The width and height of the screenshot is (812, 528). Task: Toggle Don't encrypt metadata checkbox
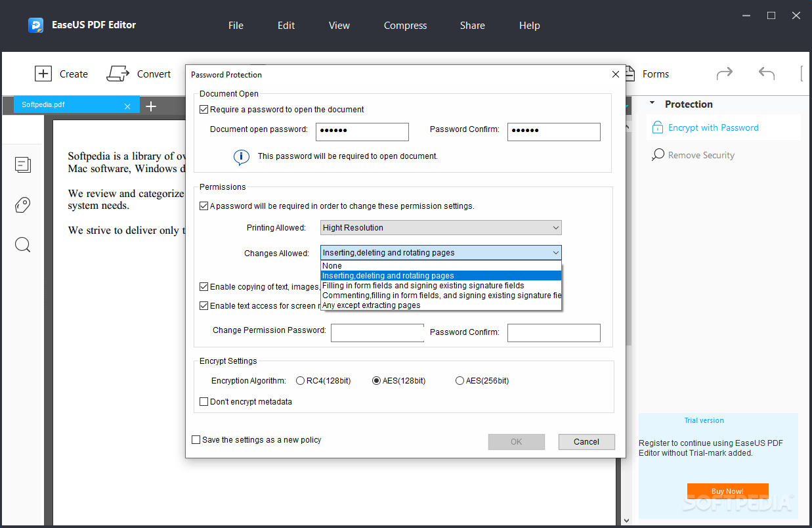coord(204,402)
